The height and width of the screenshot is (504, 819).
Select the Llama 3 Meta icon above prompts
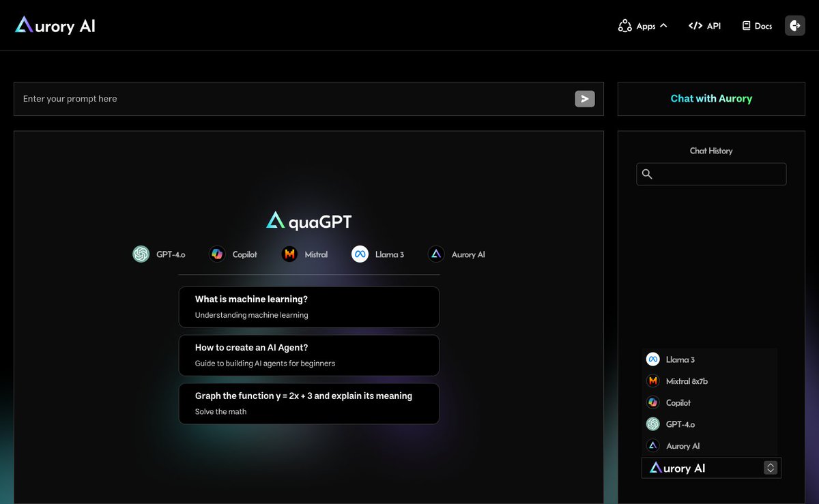(360, 254)
